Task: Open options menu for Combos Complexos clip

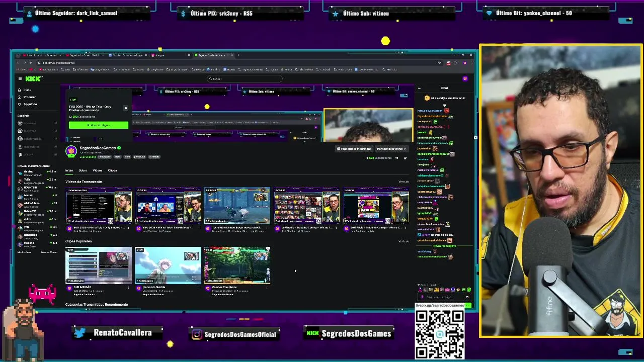Action: coord(267,288)
